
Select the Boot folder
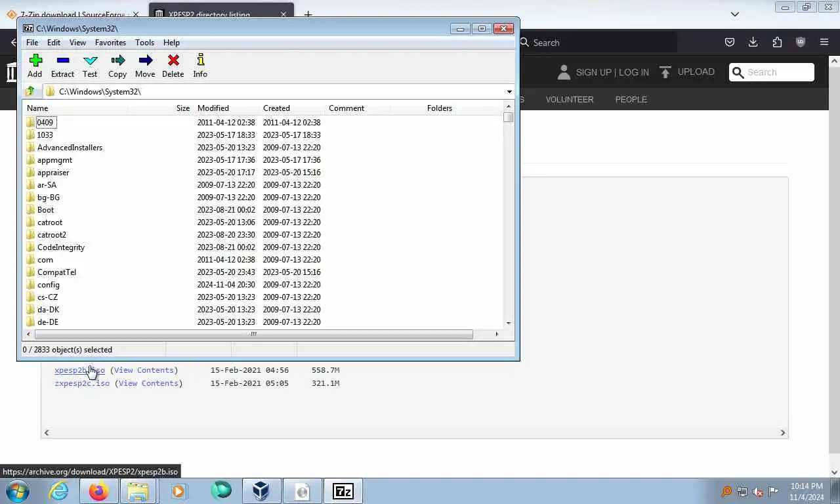[45, 210]
